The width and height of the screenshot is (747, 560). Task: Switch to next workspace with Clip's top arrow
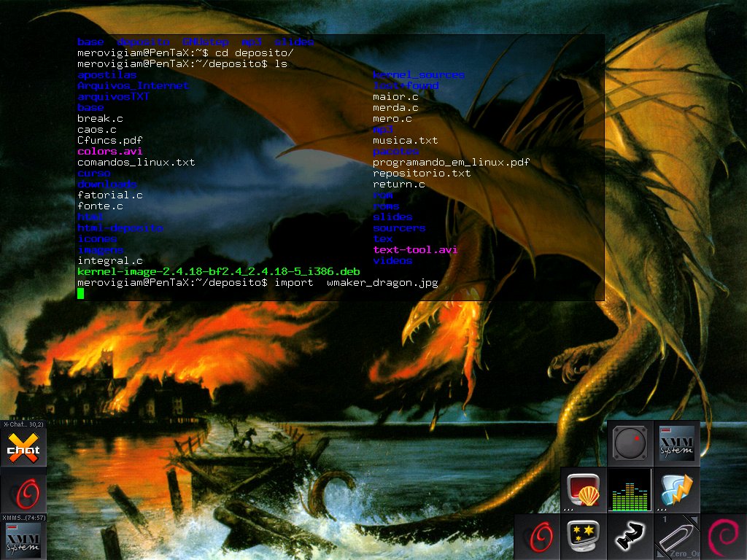(694, 519)
